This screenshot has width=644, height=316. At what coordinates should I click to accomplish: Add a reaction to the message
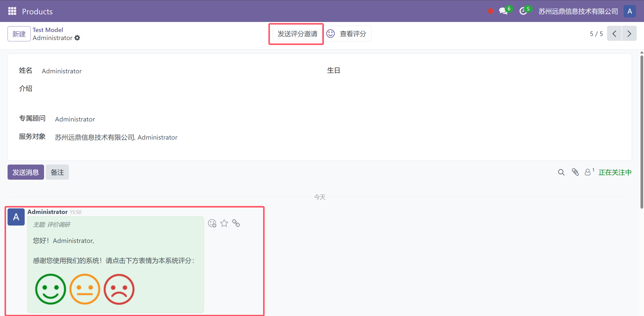click(212, 223)
